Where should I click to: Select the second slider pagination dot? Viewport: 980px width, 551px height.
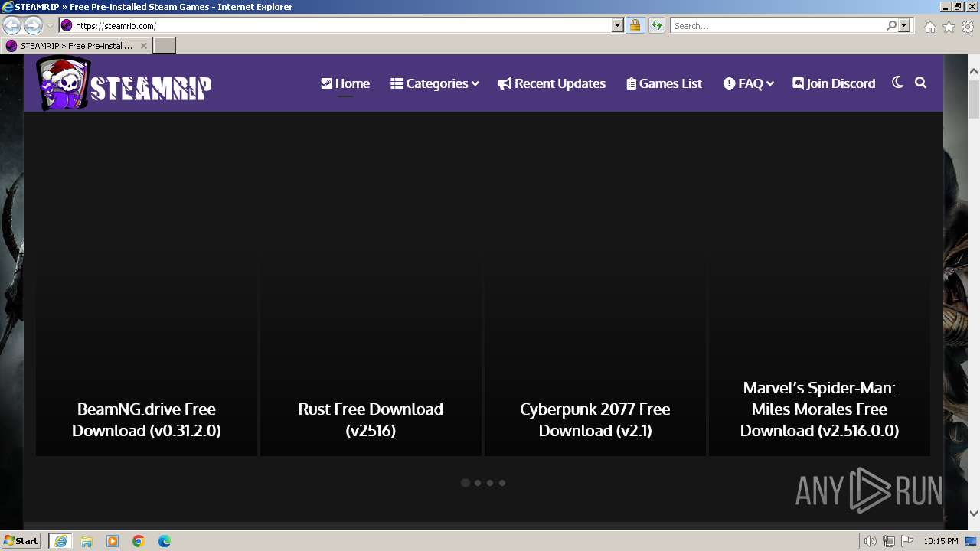478,483
